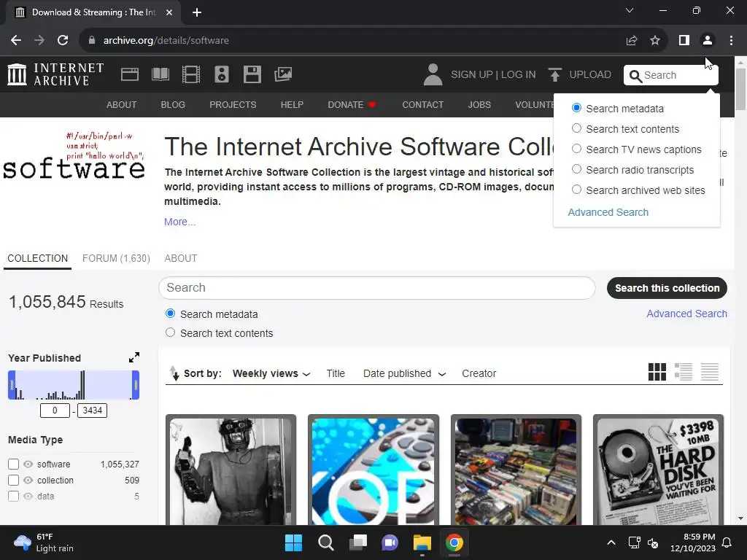Screen dimensions: 747x560
Task: Open Chrome tab search chevron
Action: (630, 10)
